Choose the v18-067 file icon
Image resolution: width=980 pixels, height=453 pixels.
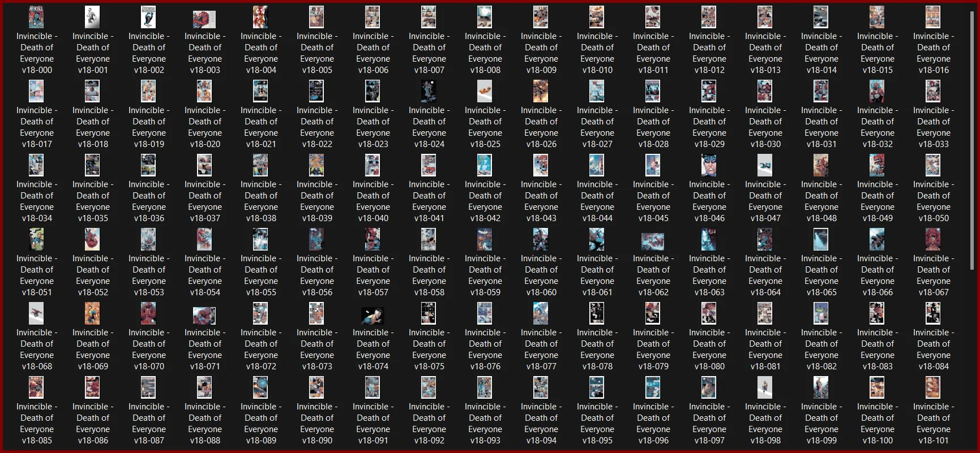(933, 239)
